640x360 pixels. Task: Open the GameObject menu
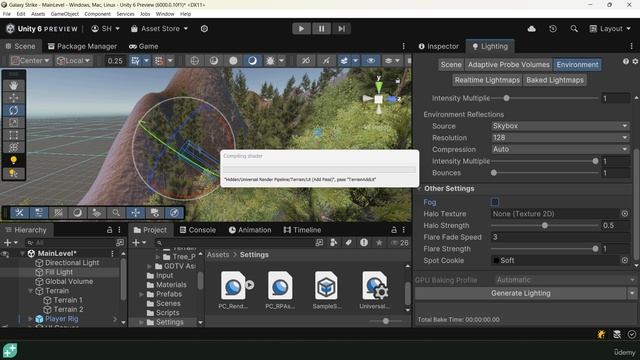point(64,14)
